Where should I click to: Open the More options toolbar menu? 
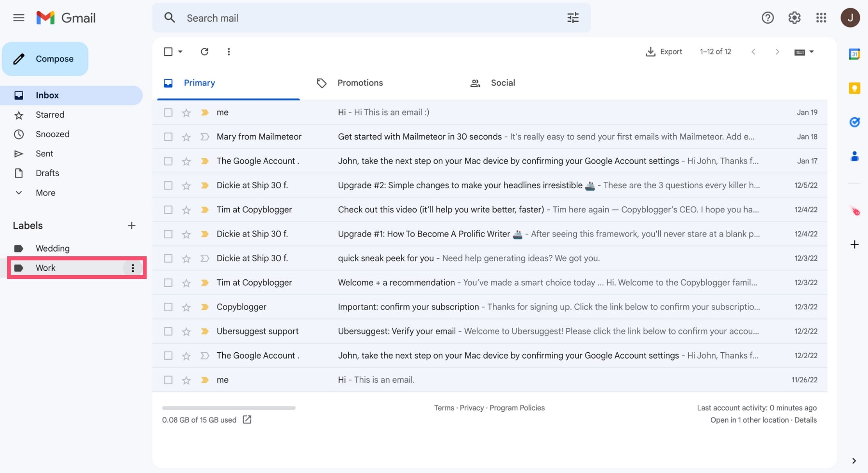(x=229, y=52)
